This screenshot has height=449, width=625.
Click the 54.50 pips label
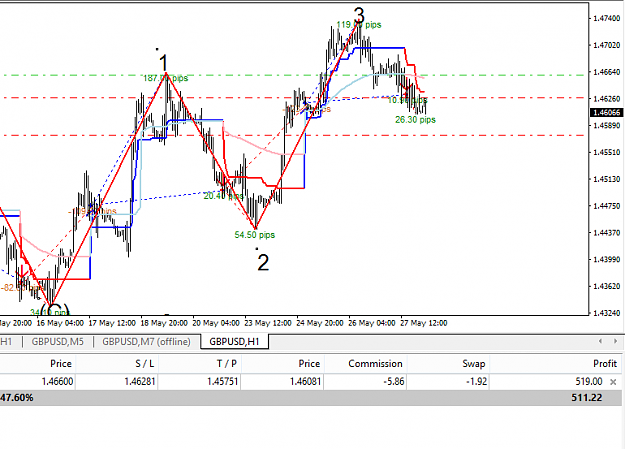[x=255, y=235]
